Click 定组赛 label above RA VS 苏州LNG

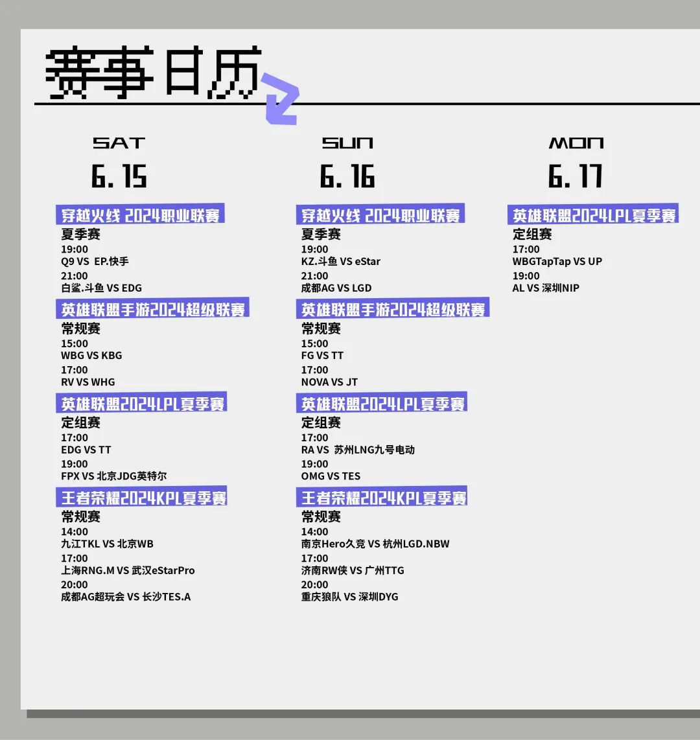click(321, 422)
